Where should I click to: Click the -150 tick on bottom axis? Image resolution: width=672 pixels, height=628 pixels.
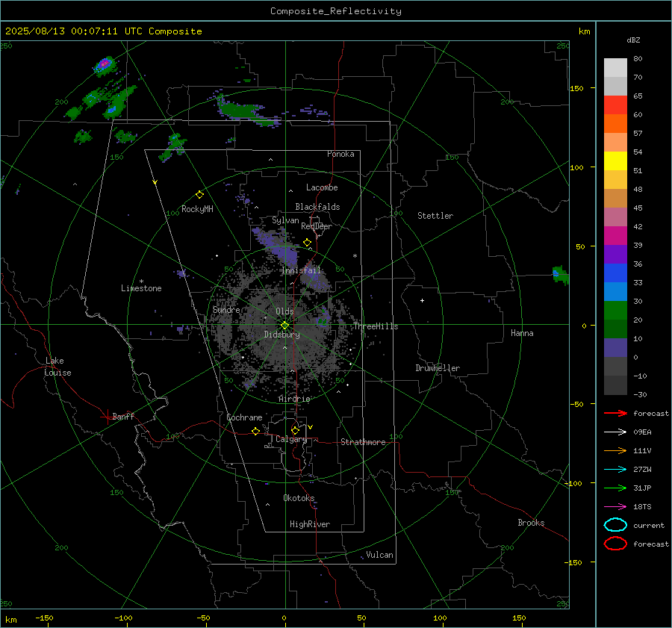click(44, 618)
